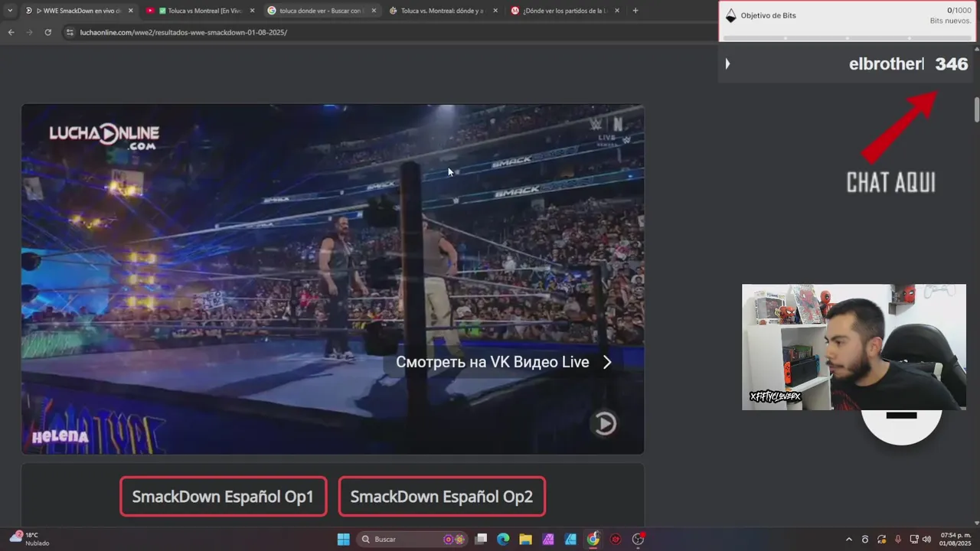The width and height of the screenshot is (980, 551).
Task: Reload the luchaonline page
Action: pos(47,32)
